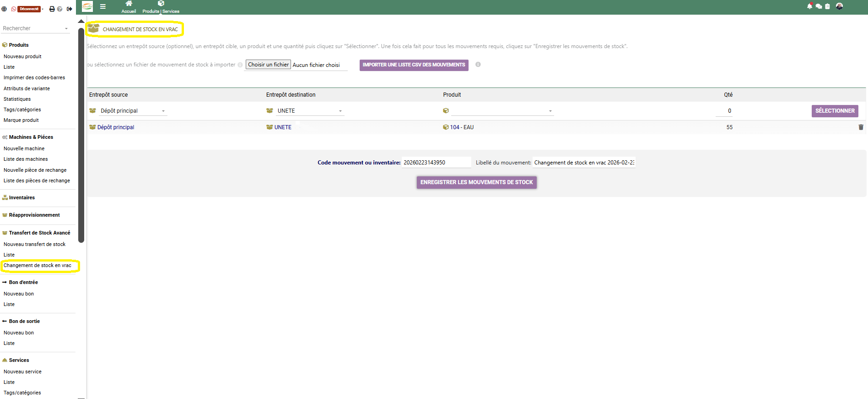Click quantity 55 in movement row
This screenshot has height=399, width=868.
click(x=729, y=127)
